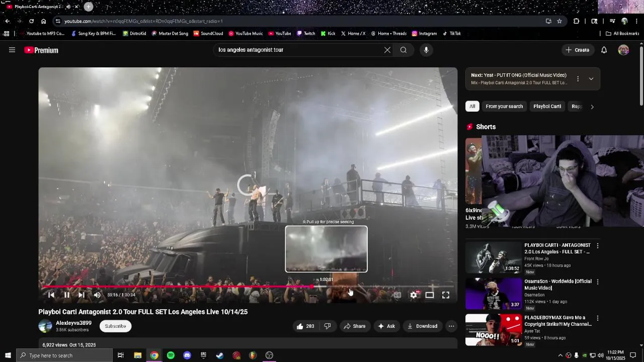The width and height of the screenshot is (644, 362).
Task: Open YouTube Music bookmark
Action: [246, 34]
